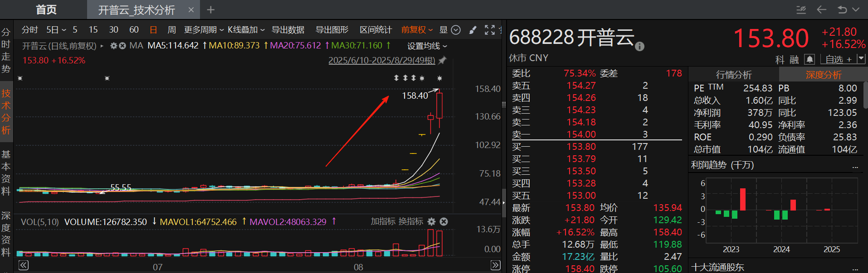Pin the date range 2025/6/10-2025/8/29

(443, 60)
